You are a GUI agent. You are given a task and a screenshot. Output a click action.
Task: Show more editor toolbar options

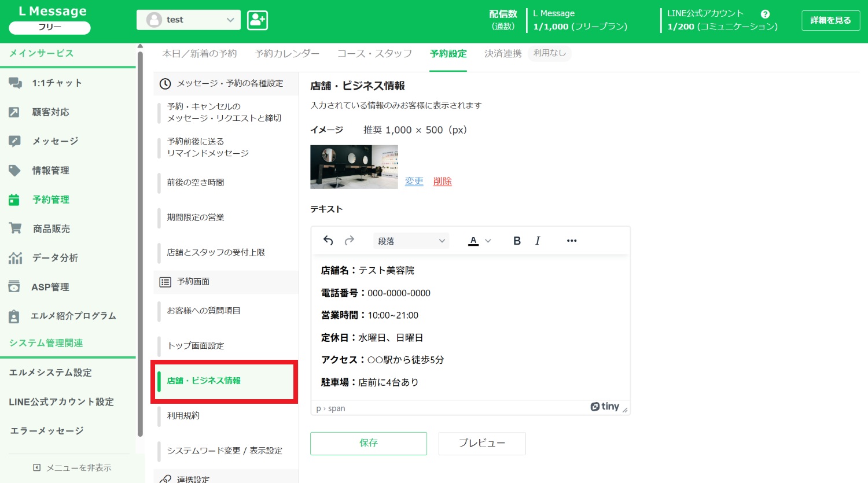pos(572,241)
